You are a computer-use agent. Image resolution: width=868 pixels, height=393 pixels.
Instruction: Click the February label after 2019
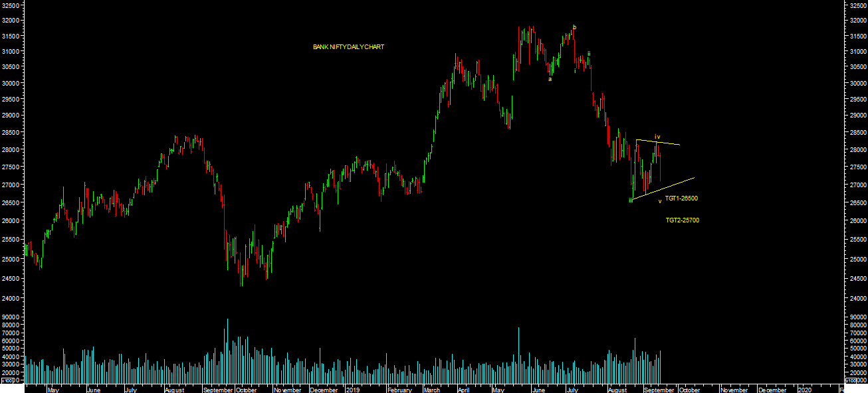[399, 390]
